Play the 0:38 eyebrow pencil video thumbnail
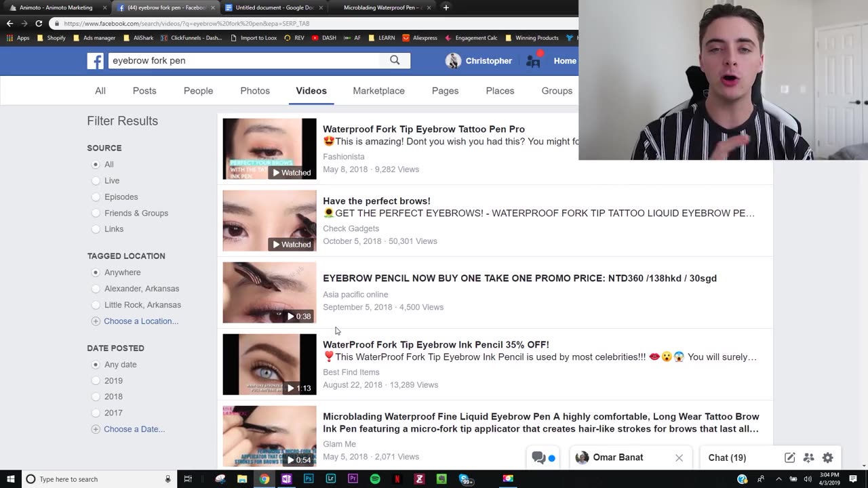The image size is (868, 488). tap(269, 293)
